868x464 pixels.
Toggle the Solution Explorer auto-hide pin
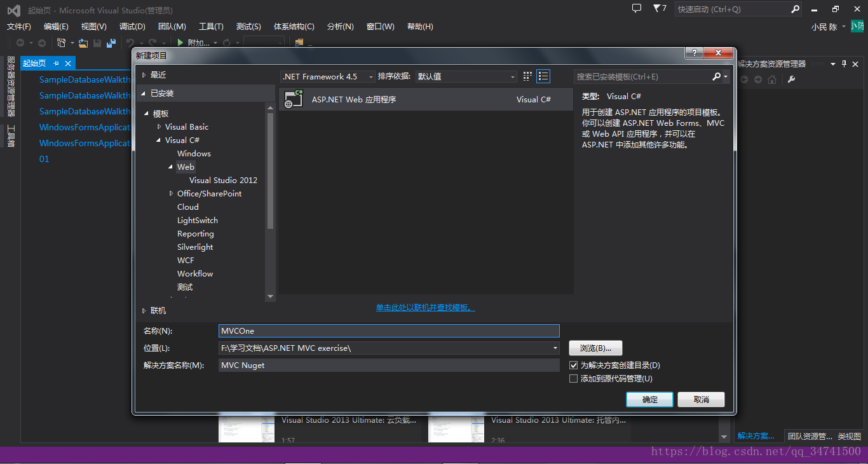(x=844, y=64)
